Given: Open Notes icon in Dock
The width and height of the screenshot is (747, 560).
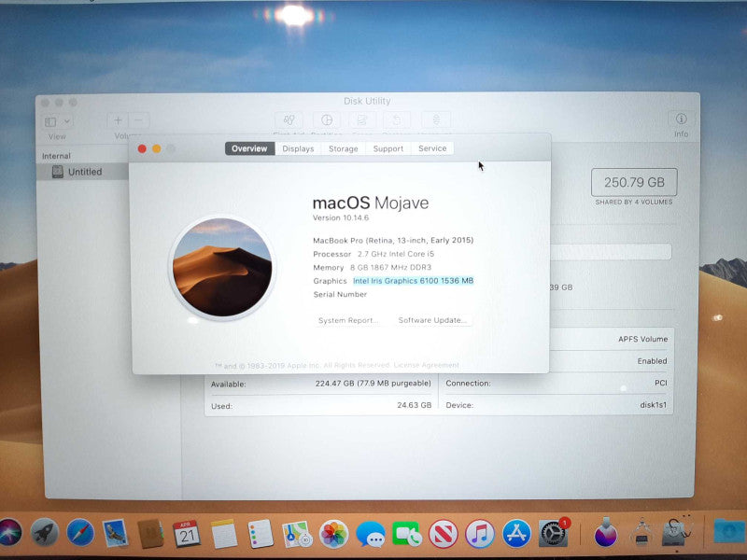Looking at the screenshot, I should click(223, 534).
